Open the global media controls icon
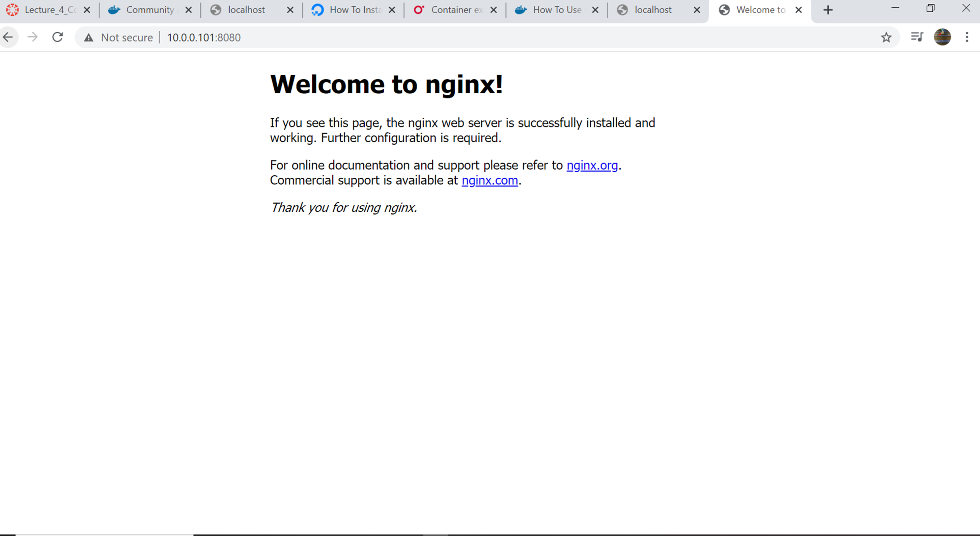980x536 pixels. click(x=917, y=37)
